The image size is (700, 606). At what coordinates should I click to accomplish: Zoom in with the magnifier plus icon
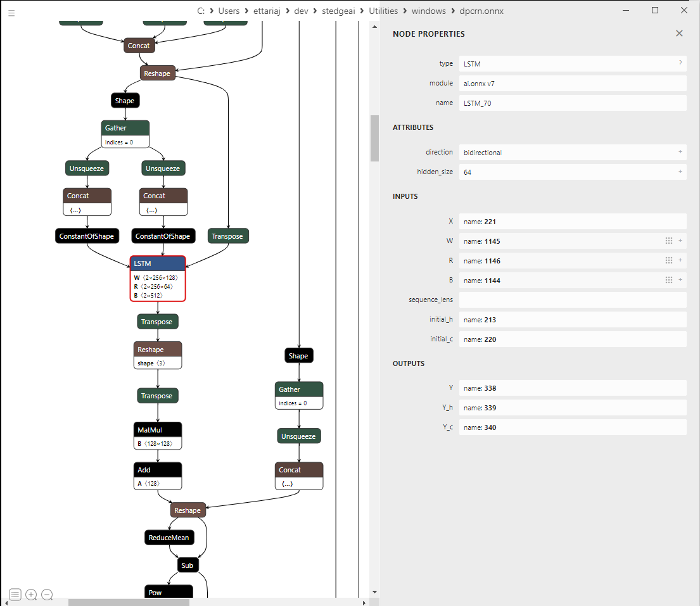[31, 595]
